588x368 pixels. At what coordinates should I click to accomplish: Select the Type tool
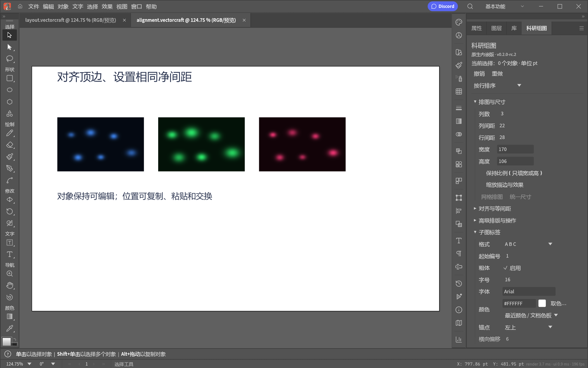(10, 254)
